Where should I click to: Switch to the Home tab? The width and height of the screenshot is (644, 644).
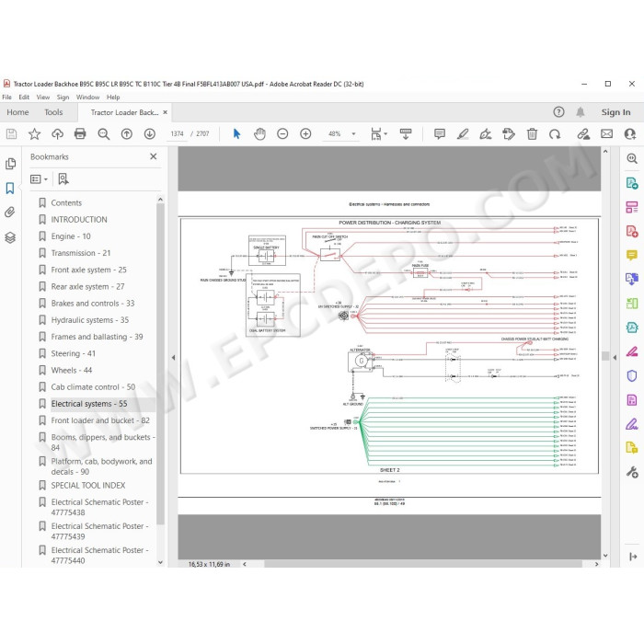click(17, 112)
